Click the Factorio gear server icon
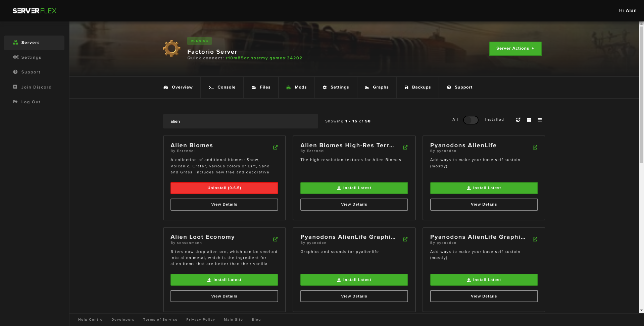644x326 pixels. click(x=172, y=49)
